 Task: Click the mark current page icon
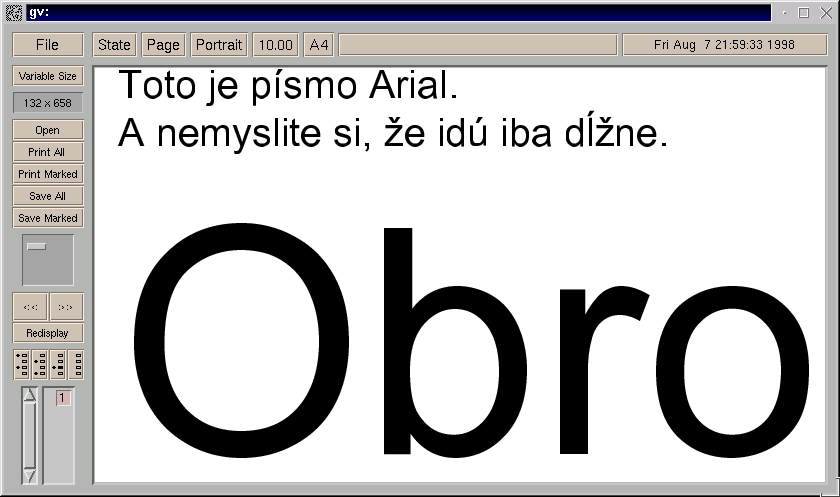pos(57,365)
